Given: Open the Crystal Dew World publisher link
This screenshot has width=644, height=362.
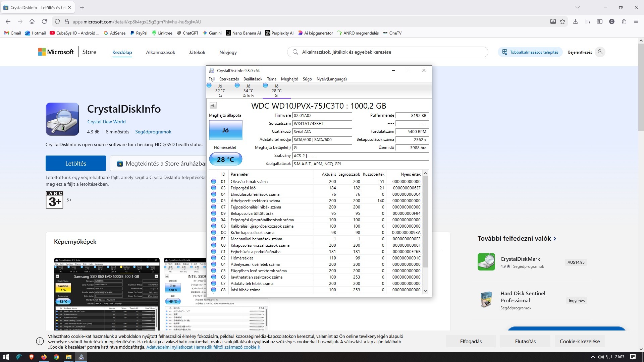Looking at the screenshot, I should point(106,122).
